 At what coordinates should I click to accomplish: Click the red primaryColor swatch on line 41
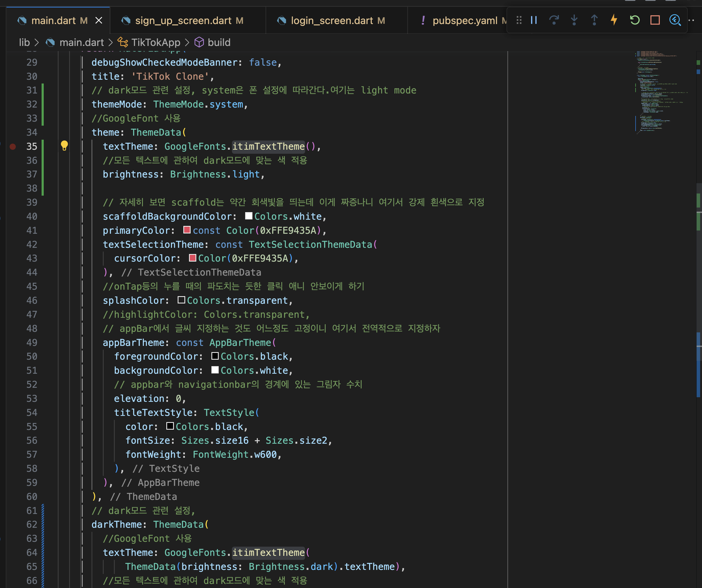pos(187,230)
